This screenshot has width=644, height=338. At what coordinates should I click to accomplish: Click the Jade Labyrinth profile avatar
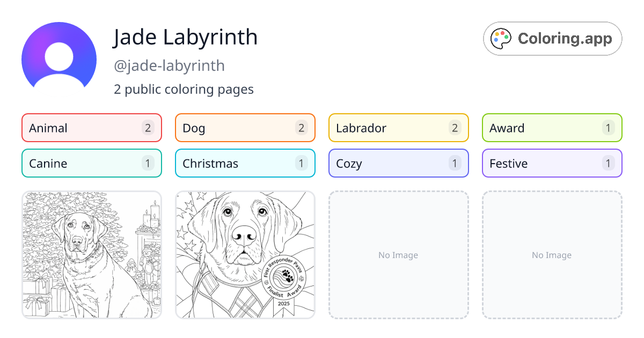point(59,56)
